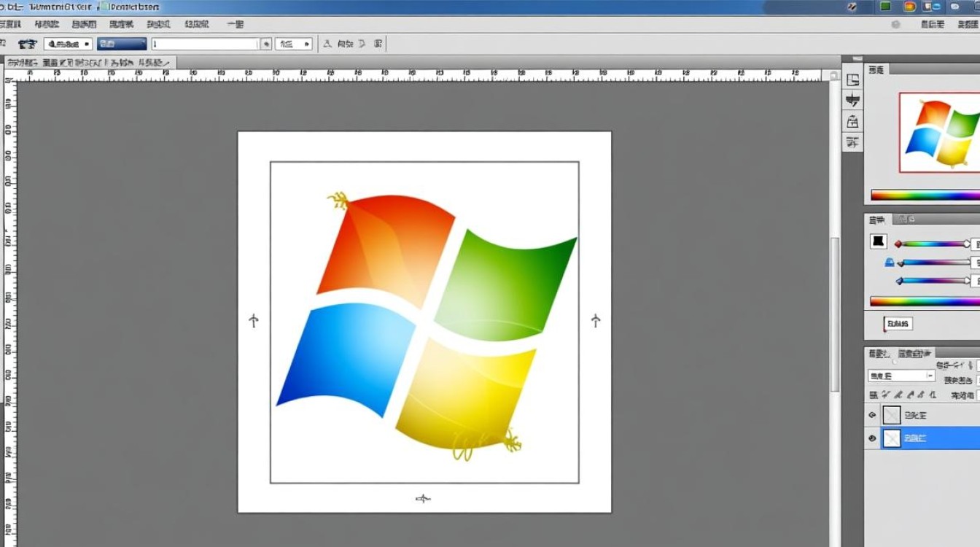Hide the top layer using its eye icon
Image resolution: width=980 pixels, height=547 pixels.
tap(871, 415)
